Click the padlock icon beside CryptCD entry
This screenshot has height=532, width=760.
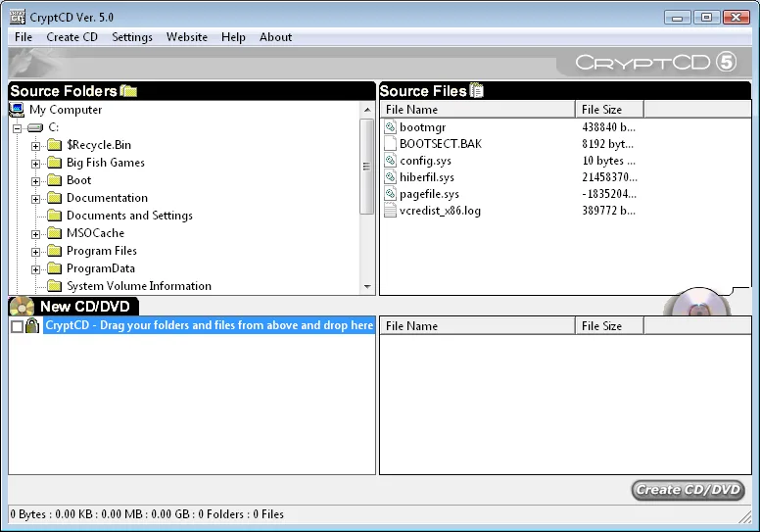pos(32,325)
